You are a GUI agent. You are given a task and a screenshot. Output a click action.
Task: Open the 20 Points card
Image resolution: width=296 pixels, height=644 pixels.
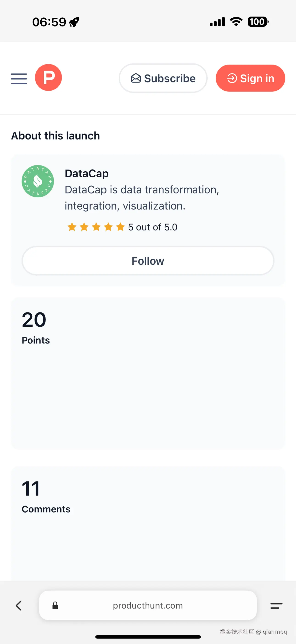148,373
